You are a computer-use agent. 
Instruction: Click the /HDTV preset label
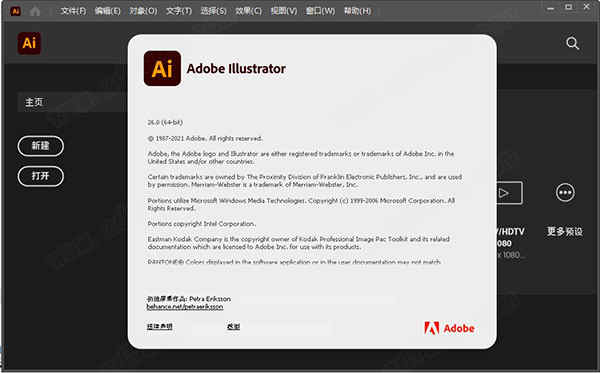tap(510, 231)
